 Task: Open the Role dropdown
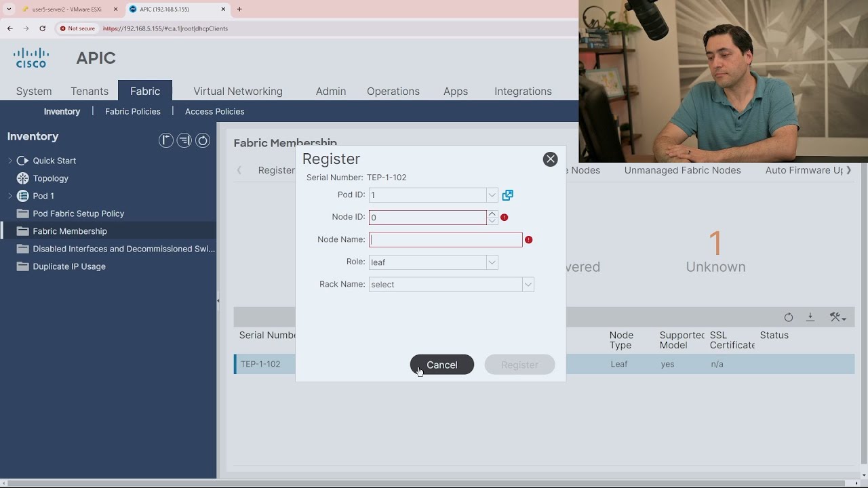pos(492,262)
